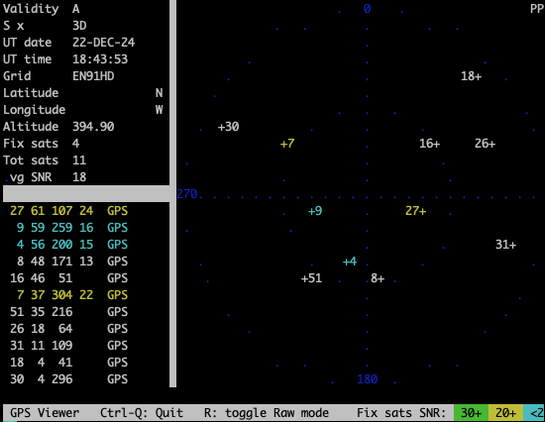Select satellite row 30 4 296
Viewport: 545px width, 422px height.
tap(69, 379)
